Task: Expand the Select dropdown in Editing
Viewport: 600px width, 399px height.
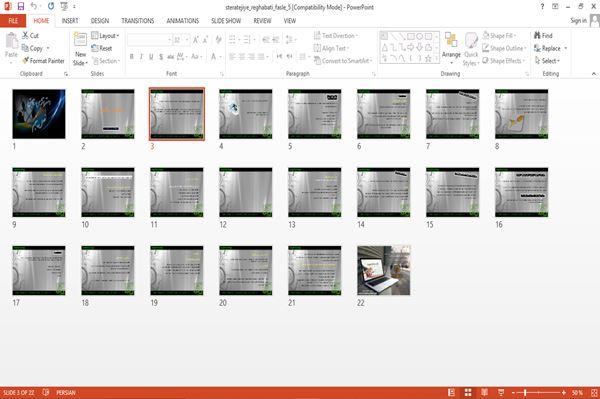Action: [x=547, y=61]
